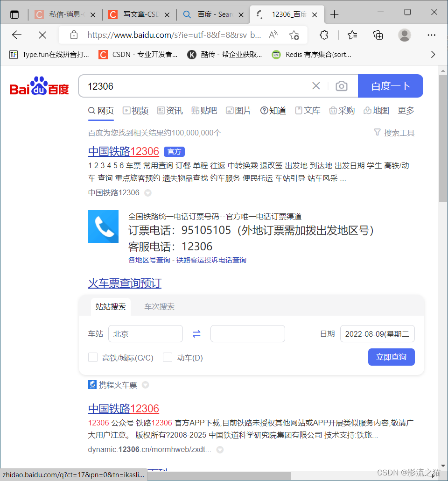
Task: Expand the dropdown next to dynamic.12306.cn
Action: (x=220, y=450)
